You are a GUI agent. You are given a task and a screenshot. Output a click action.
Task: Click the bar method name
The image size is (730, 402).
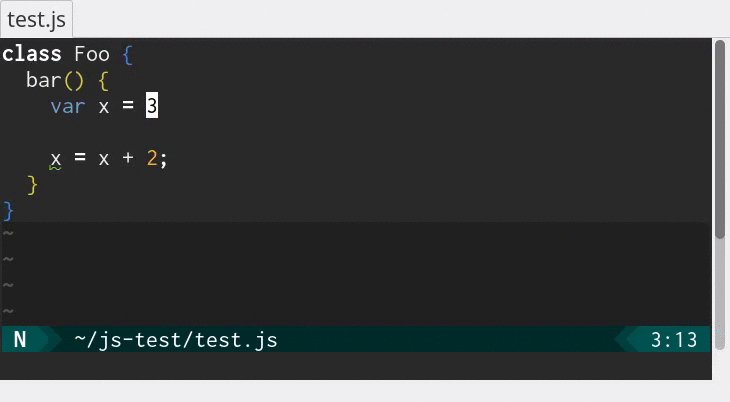pyautogui.click(x=44, y=80)
